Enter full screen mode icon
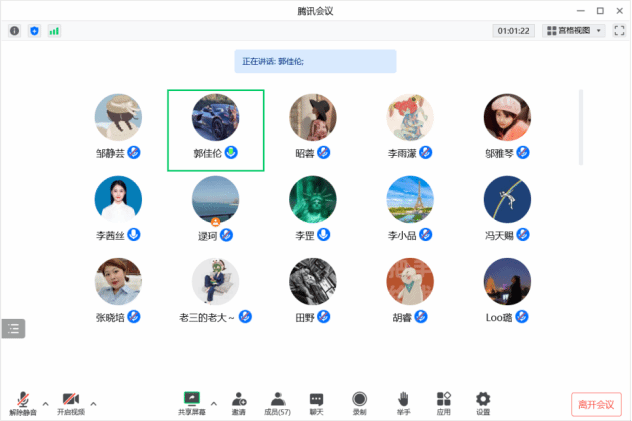 [x=619, y=31]
